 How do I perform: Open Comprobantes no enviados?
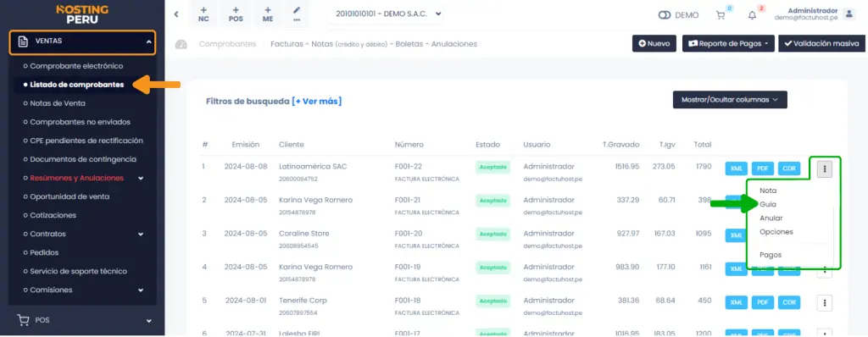click(81, 122)
